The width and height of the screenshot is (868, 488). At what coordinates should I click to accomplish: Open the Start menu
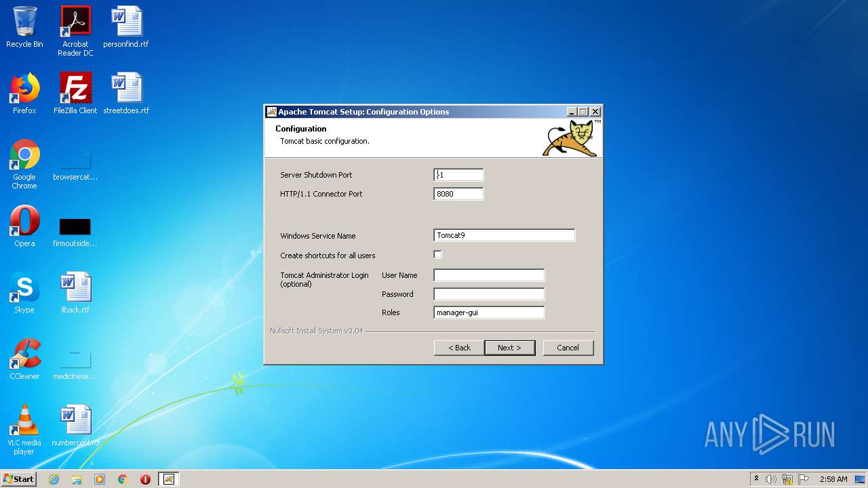[18, 479]
